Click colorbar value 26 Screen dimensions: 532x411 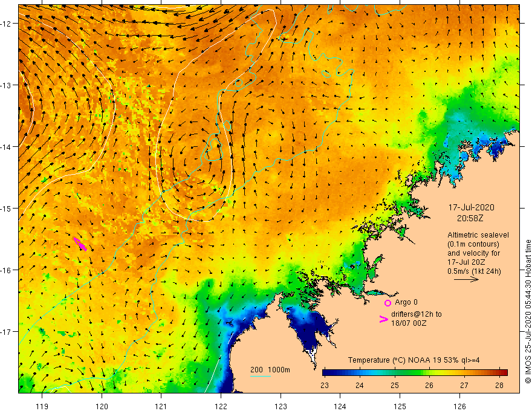[430, 386]
